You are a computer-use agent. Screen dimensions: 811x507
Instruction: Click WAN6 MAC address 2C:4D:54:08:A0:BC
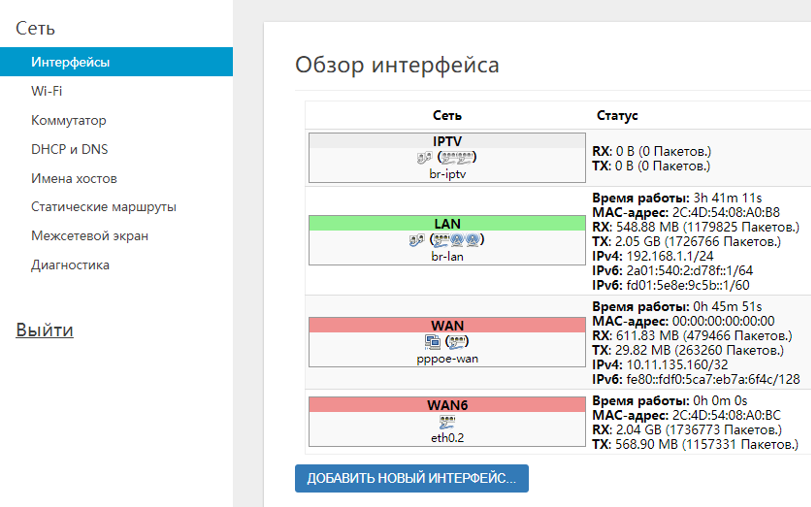point(726,415)
